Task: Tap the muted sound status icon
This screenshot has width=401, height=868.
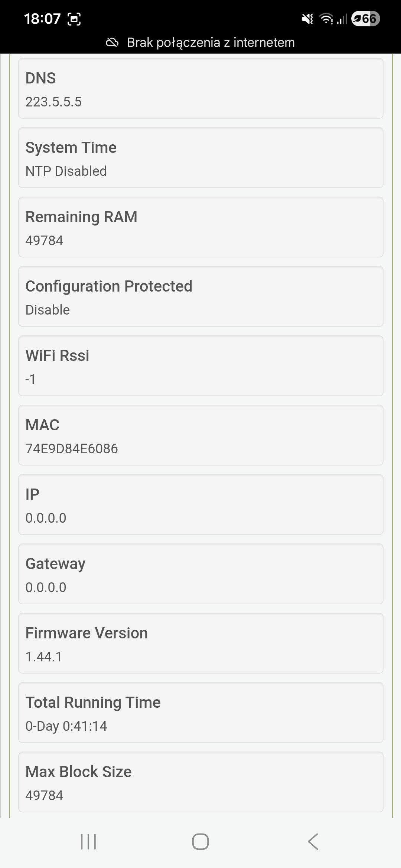Action: (x=307, y=19)
